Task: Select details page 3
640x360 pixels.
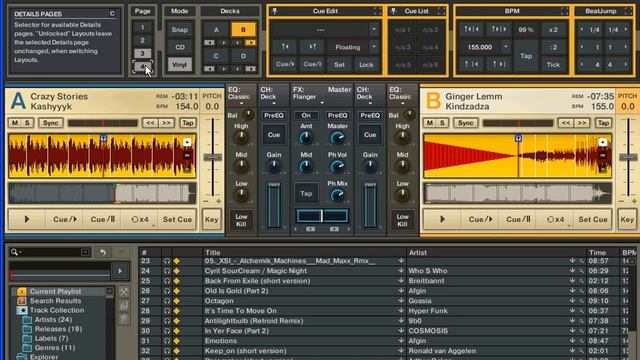Action: click(x=142, y=53)
